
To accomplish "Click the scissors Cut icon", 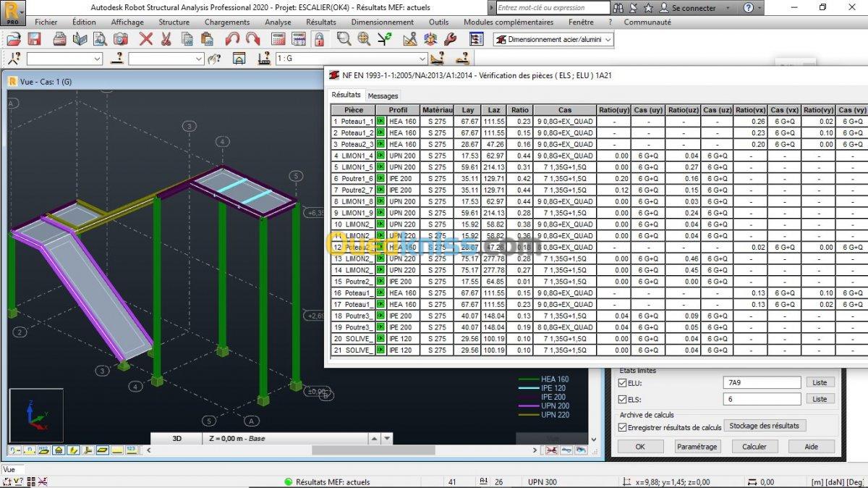I will tap(166, 39).
